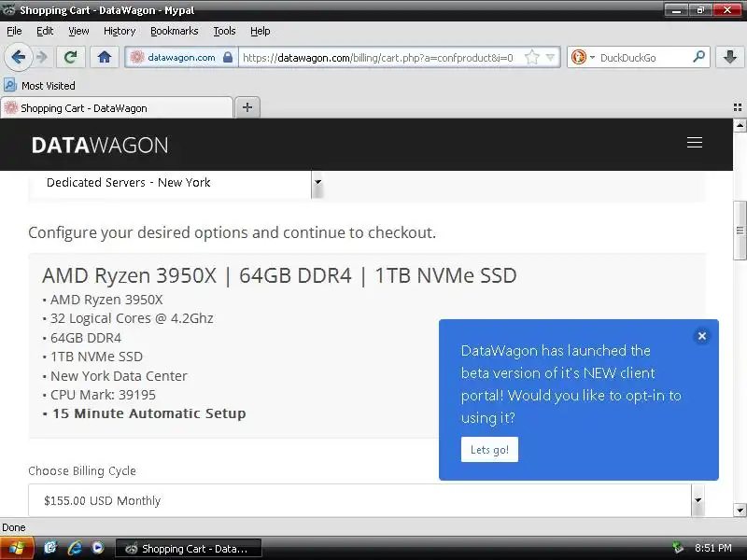This screenshot has height=560, width=747.
Task: Click the New York Data Center line
Action: [119, 376]
